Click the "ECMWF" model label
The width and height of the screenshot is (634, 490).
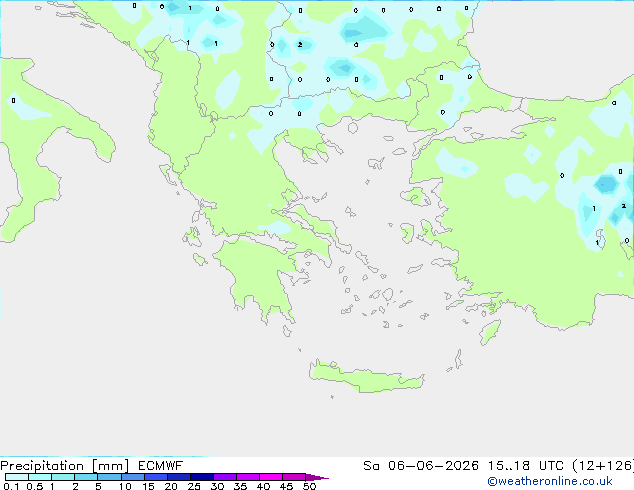[161, 466]
